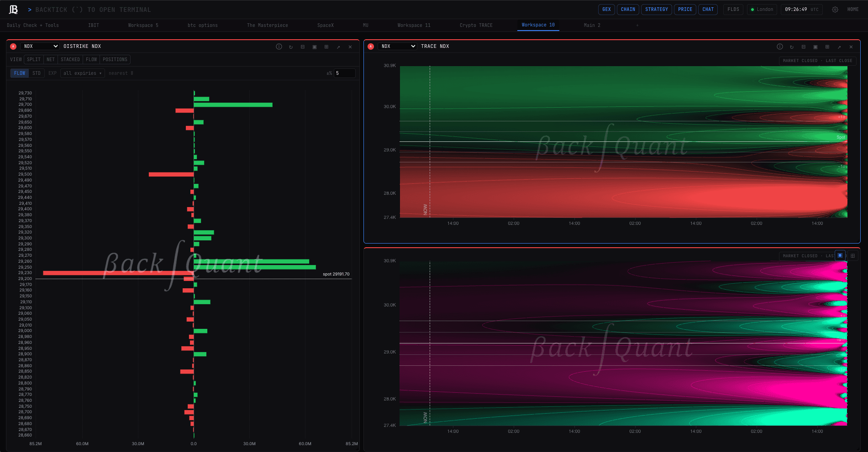868x452 pixels.
Task: Open the CHAIN panel button
Action: coord(628,10)
